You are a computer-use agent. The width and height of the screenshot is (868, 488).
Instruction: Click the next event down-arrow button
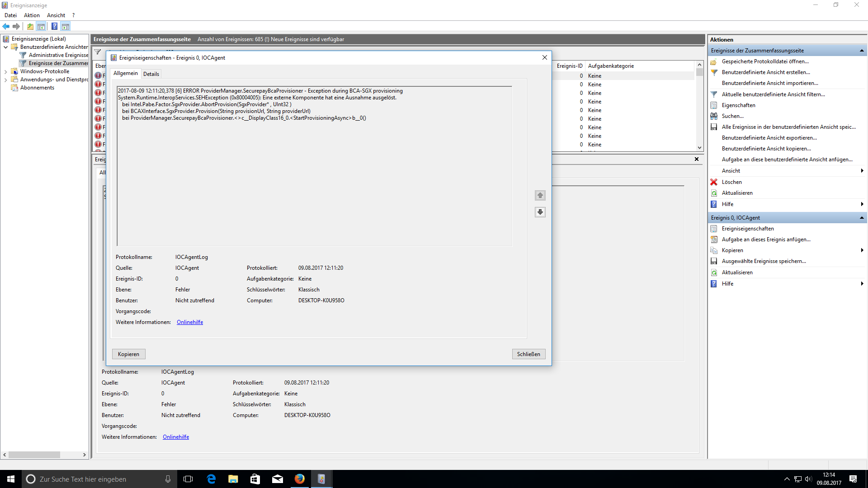540,212
